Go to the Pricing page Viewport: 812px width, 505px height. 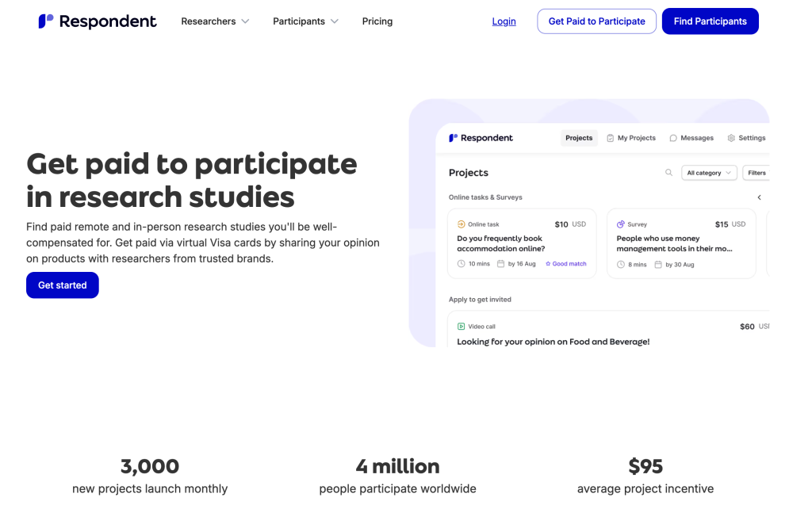pyautogui.click(x=377, y=21)
